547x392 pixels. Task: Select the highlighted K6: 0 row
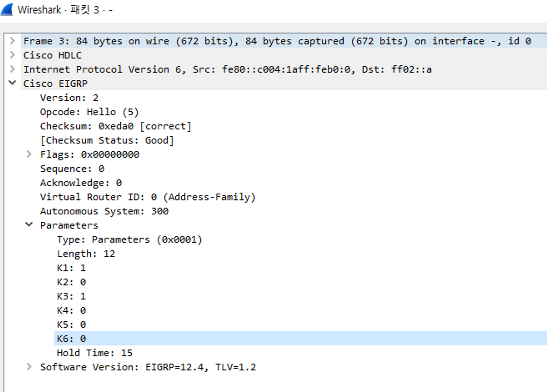tap(71, 339)
